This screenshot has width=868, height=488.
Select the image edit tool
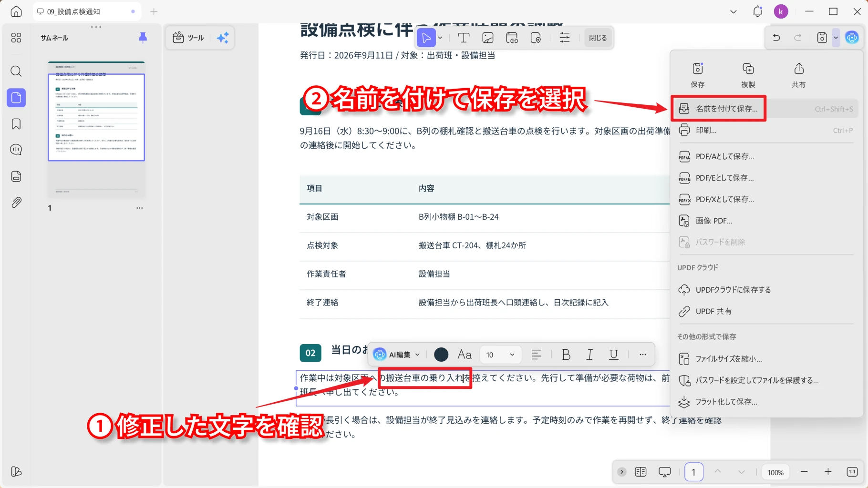pos(488,38)
